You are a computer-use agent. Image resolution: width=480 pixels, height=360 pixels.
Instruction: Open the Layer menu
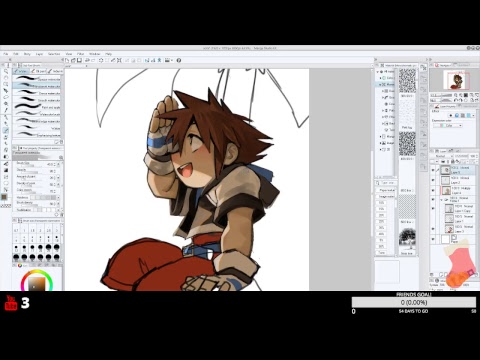[39, 54]
